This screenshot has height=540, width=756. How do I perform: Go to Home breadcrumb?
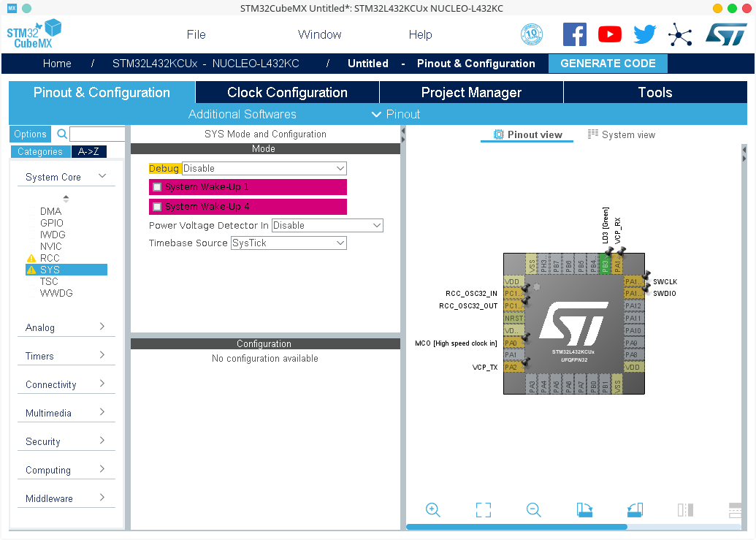pyautogui.click(x=57, y=64)
